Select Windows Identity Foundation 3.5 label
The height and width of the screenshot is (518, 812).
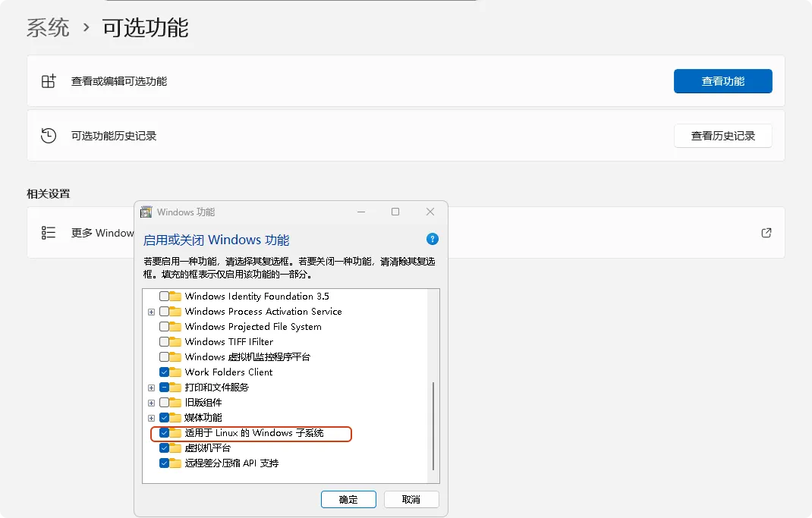[x=257, y=297]
